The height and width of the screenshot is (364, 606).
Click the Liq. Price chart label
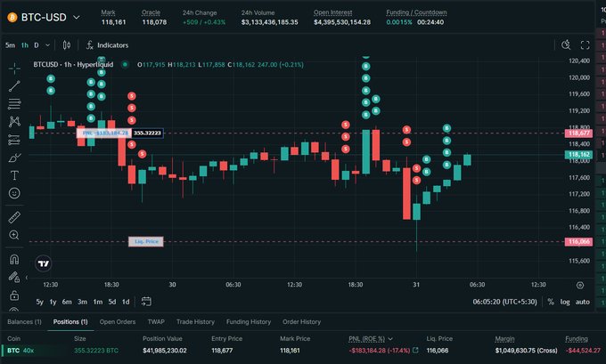tap(146, 242)
